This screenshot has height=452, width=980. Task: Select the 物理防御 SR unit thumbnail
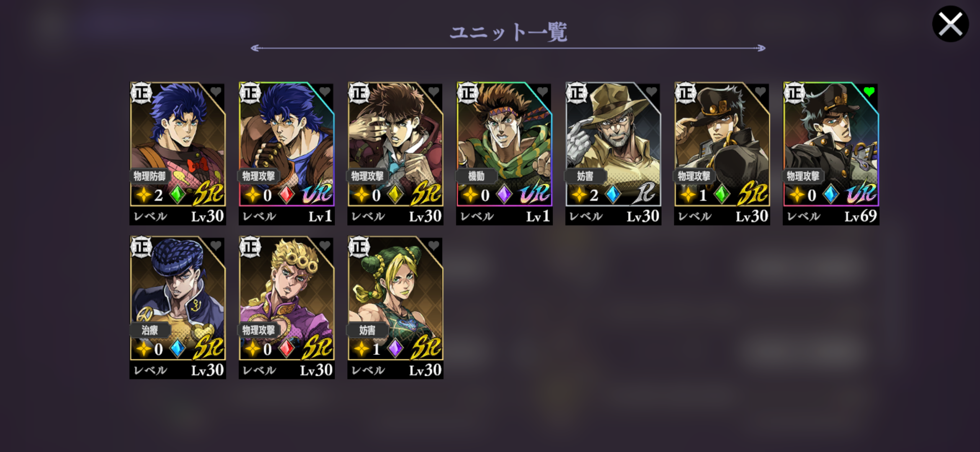click(x=178, y=154)
